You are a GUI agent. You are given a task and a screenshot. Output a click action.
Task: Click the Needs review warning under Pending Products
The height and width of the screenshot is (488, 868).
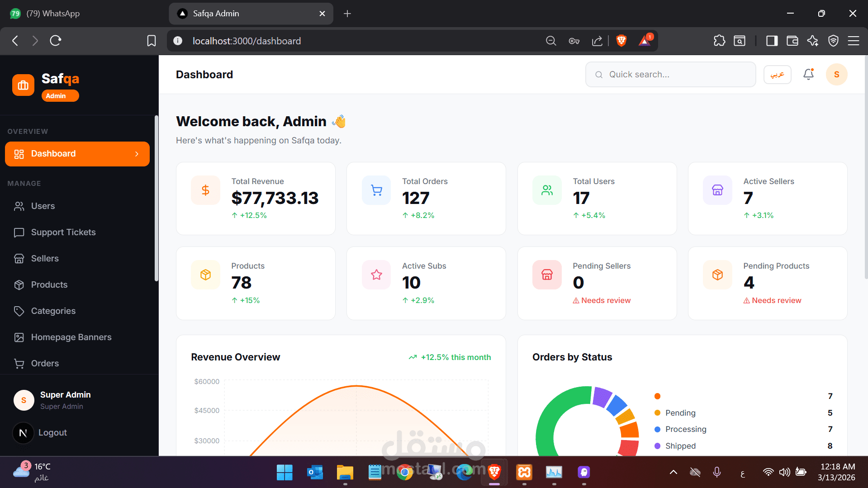click(772, 301)
